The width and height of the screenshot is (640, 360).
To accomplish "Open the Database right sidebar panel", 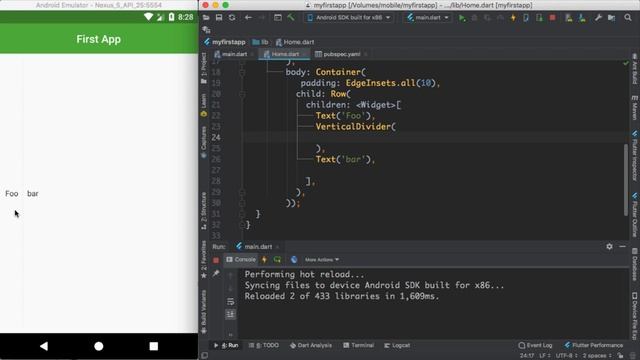I will point(635,265).
